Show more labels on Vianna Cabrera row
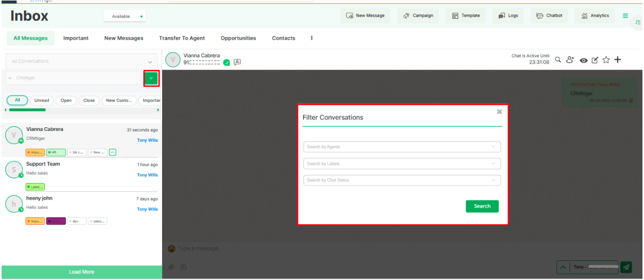The image size is (644, 280). click(113, 152)
